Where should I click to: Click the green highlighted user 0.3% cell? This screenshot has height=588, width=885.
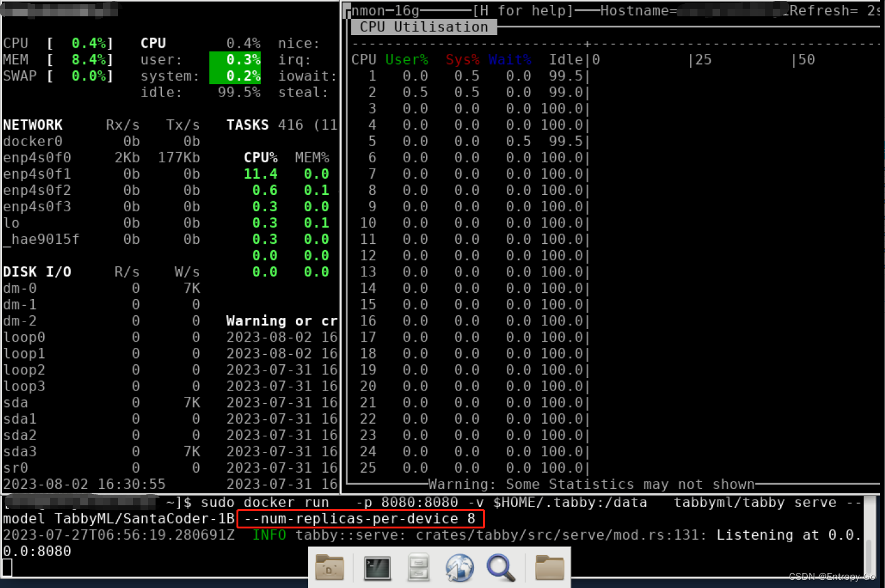coord(235,60)
